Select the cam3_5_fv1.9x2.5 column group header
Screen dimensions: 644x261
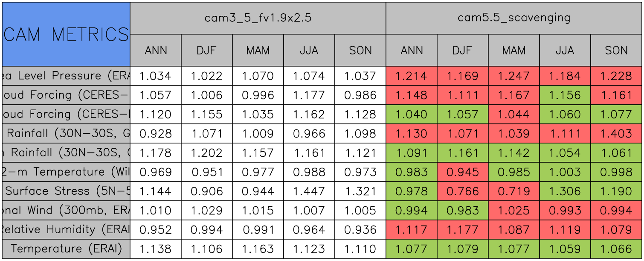click(258, 18)
